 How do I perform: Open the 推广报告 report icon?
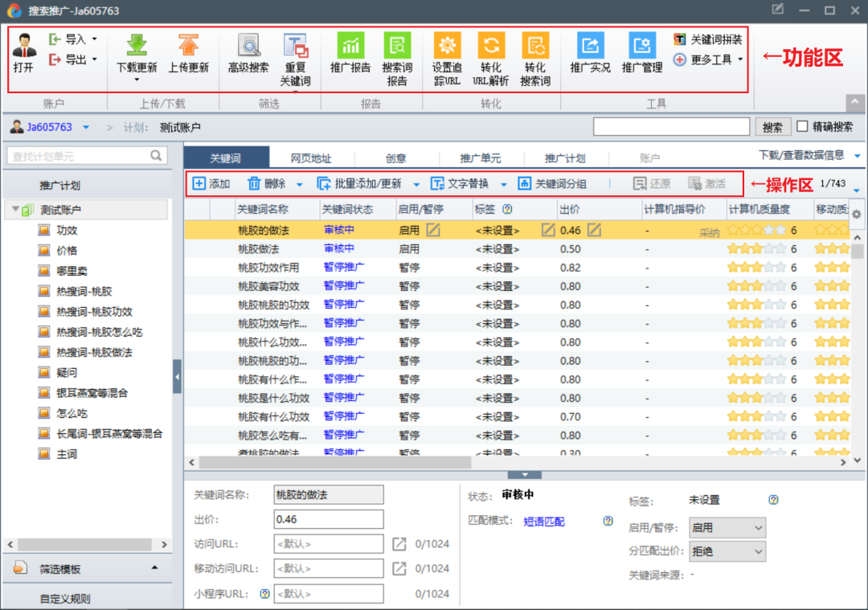pyautogui.click(x=350, y=46)
